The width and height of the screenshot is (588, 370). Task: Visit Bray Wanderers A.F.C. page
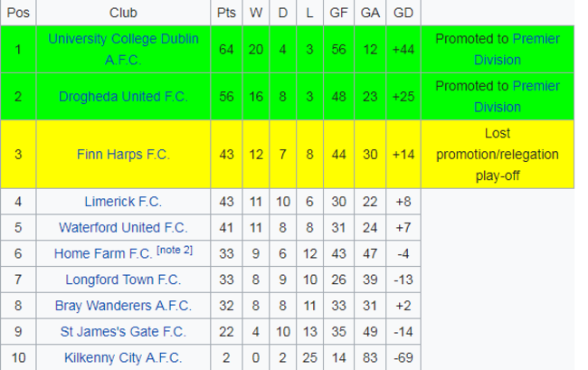(123, 306)
